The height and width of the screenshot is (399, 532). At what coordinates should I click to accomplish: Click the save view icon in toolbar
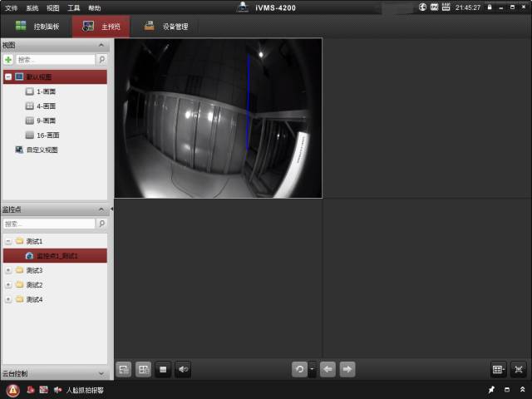pos(124,369)
